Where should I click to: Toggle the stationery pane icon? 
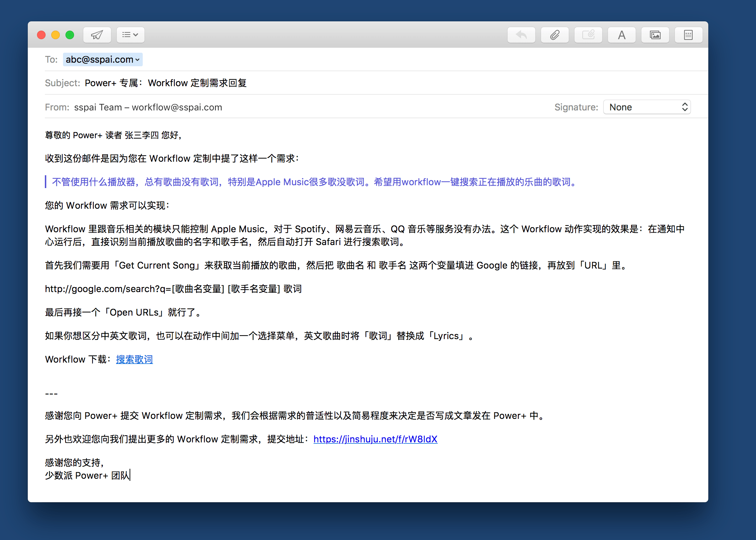(688, 35)
